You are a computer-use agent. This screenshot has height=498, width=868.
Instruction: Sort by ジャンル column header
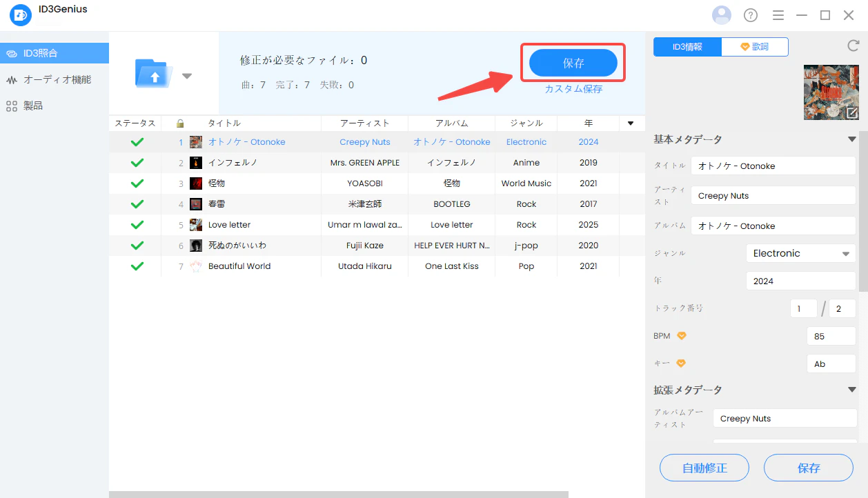pyautogui.click(x=526, y=123)
